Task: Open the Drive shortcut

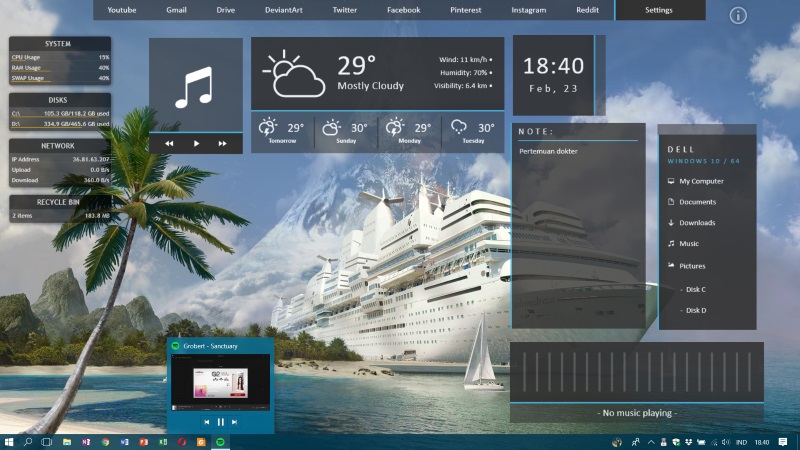Action: point(226,10)
